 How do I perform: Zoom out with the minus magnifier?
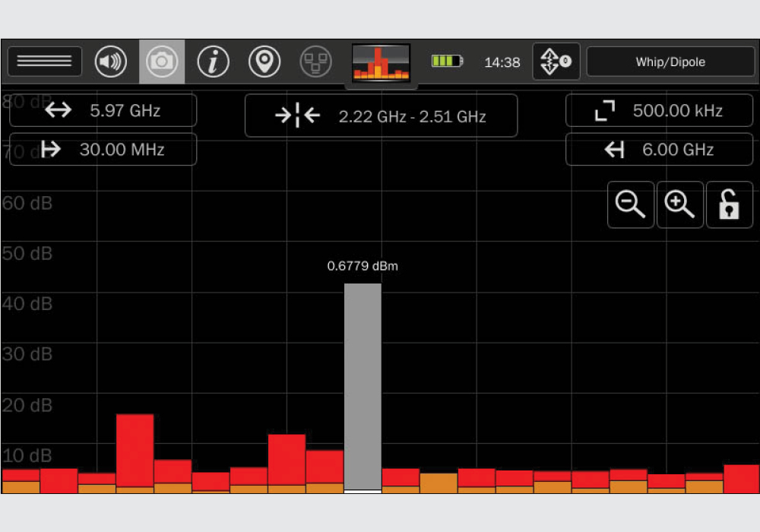tap(631, 205)
